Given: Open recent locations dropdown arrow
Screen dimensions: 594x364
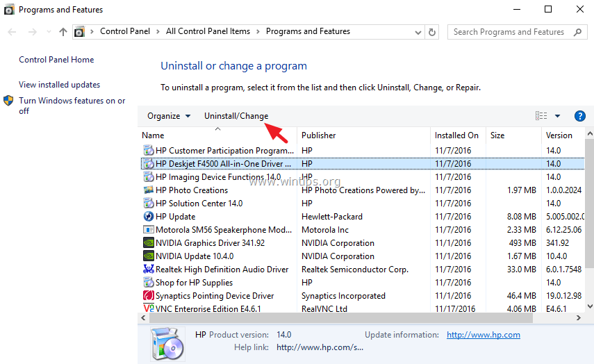Looking at the screenshot, I should 49,32.
